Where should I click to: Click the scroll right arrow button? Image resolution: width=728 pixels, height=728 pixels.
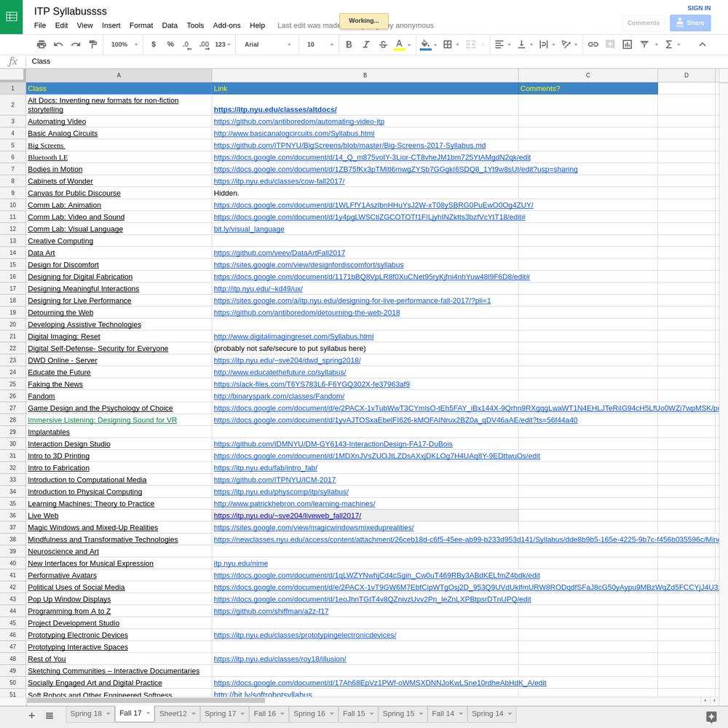715,700
